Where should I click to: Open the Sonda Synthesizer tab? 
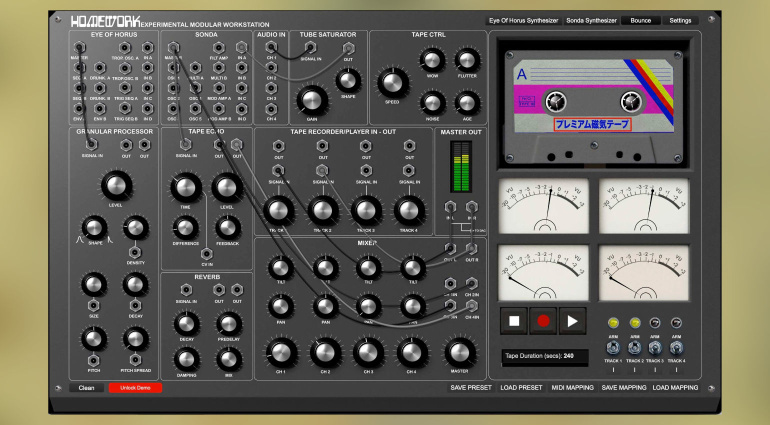point(592,19)
